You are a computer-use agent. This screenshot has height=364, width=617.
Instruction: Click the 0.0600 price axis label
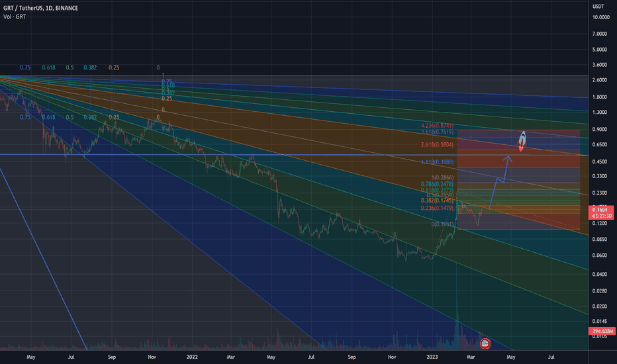tap(600, 255)
